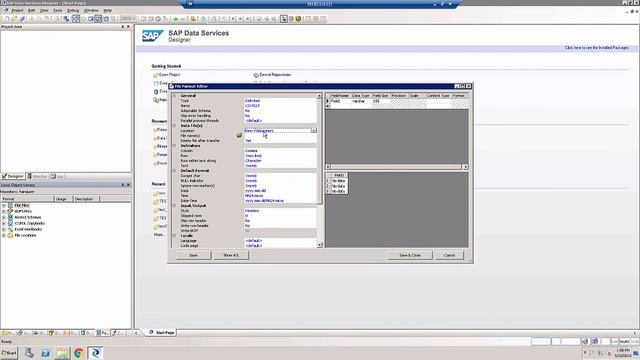Image resolution: width=640 pixels, height=360 pixels.
Task: Collapse the Delimiters section
Action: pos(174,146)
